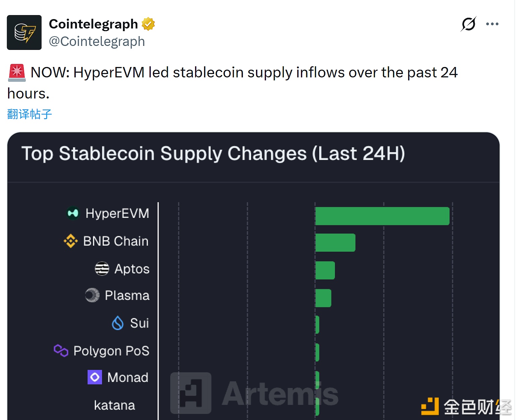Click the red siren emoji
Screen dimensions: 516x420
point(17,73)
